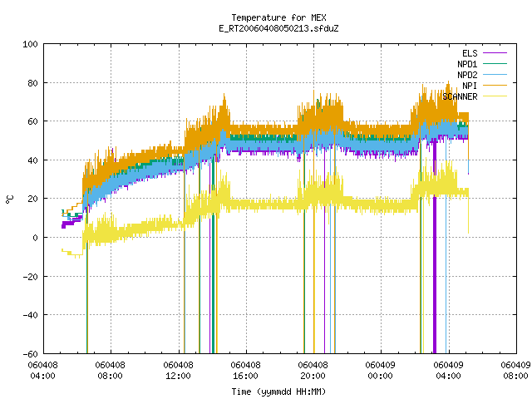Image resolution: width=532 pixels, height=399 pixels.
Task: Click the y-axis label 60
Action: tap(32, 121)
